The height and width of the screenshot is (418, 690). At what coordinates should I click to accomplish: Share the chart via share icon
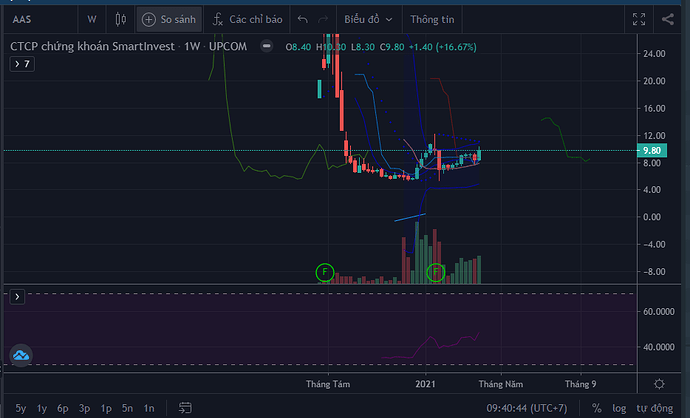pos(668,19)
